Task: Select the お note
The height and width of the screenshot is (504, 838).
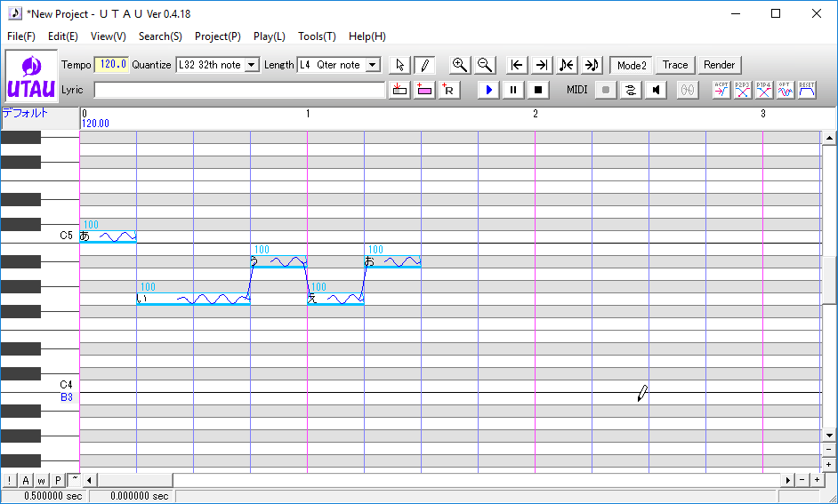Action: (x=393, y=261)
